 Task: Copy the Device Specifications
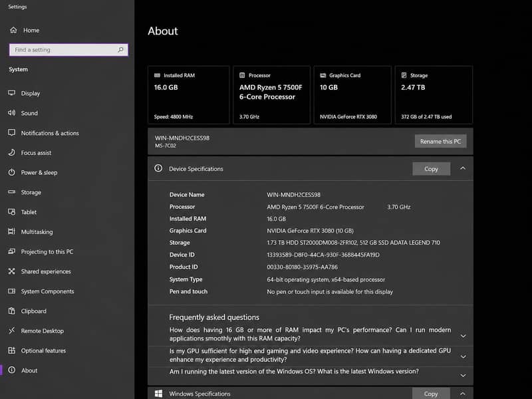click(431, 169)
